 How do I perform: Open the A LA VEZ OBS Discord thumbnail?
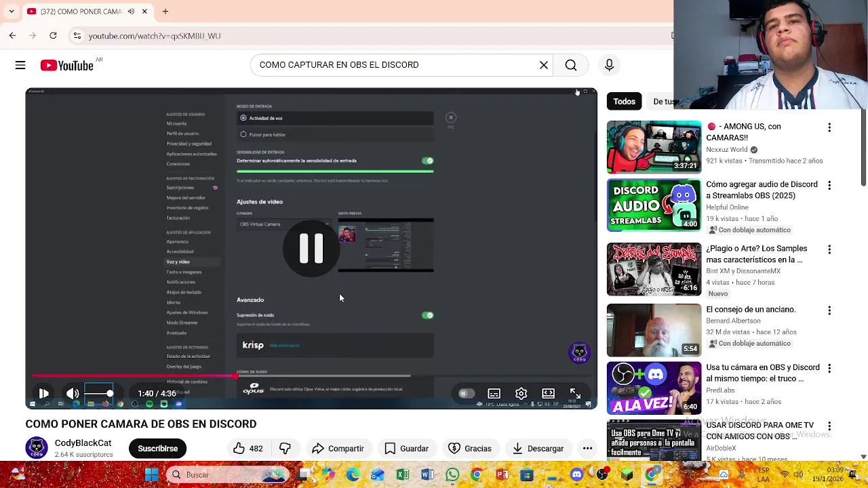(654, 388)
